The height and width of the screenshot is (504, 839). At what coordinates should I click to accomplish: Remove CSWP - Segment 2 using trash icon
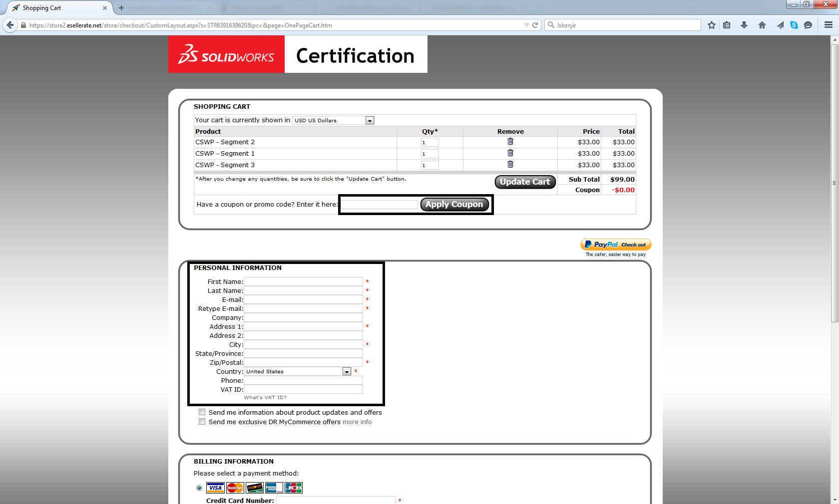510,142
